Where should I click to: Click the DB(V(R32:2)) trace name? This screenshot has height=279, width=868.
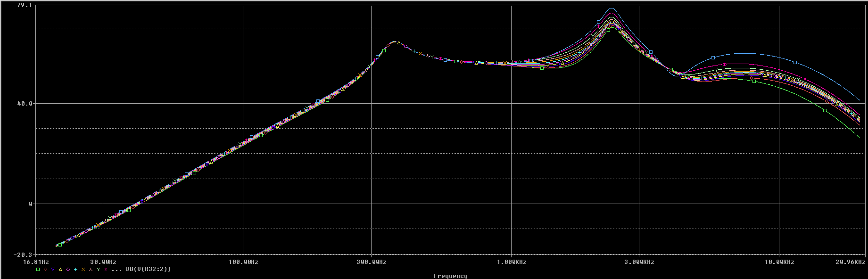pos(148,269)
